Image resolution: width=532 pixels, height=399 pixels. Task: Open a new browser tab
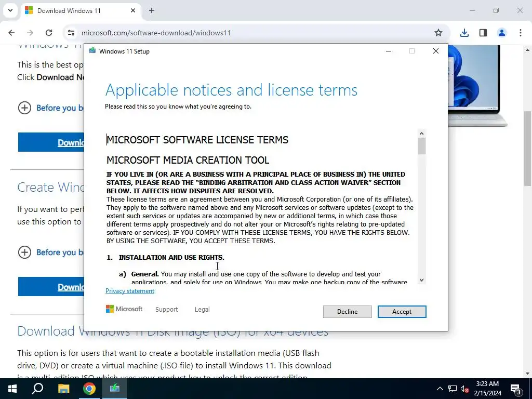pos(152,10)
